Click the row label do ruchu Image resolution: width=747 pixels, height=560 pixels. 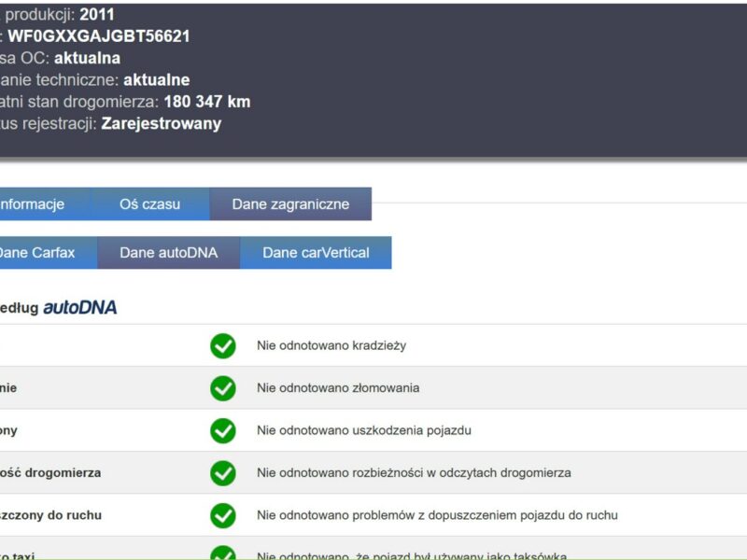tap(51, 515)
